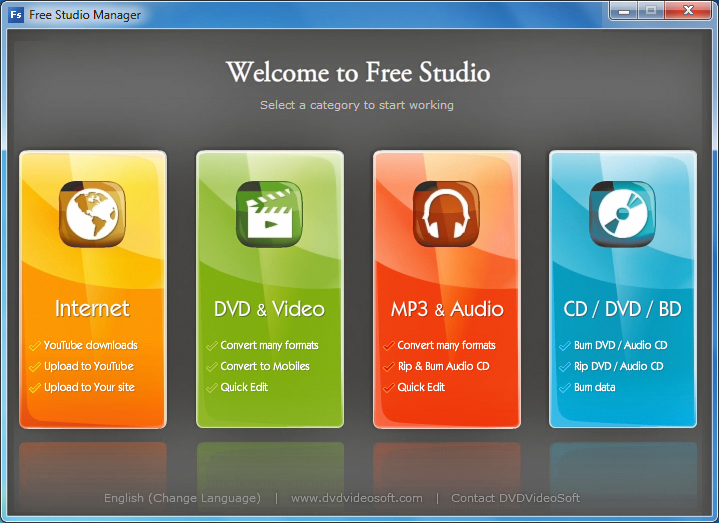The width and height of the screenshot is (719, 523).
Task: Choose Rip & Burn Audio CD option
Action: [443, 366]
